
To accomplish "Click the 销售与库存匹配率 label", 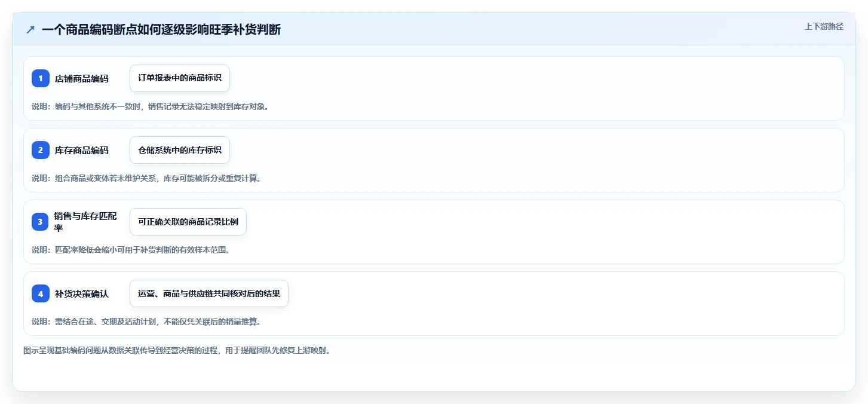I will [x=86, y=222].
